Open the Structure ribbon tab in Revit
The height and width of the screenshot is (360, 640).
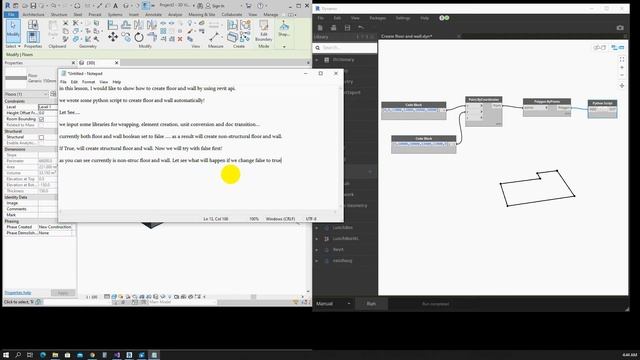pos(59,15)
